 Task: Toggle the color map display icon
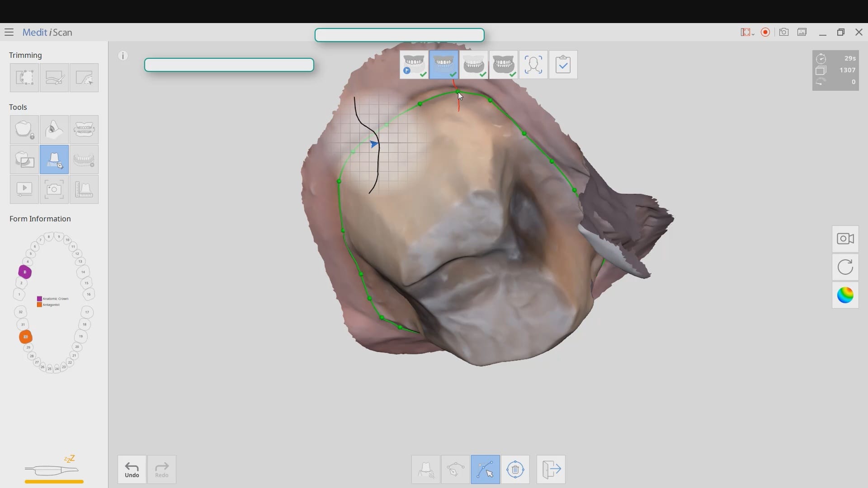pos(845,296)
